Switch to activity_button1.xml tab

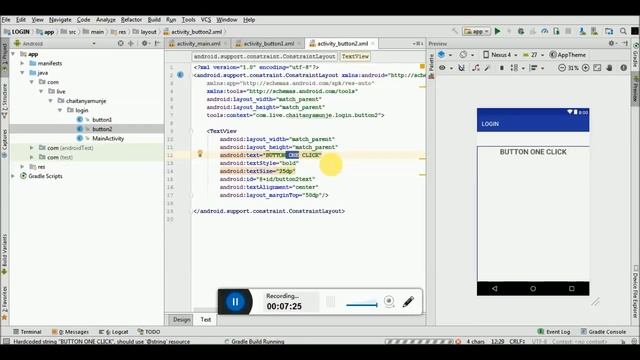268,43
